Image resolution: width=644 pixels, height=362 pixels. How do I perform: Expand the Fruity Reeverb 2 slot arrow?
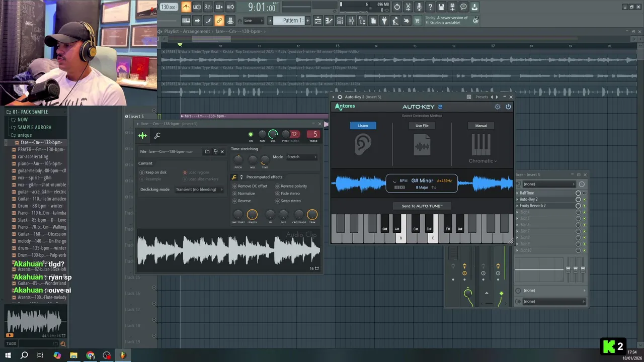coord(517,206)
